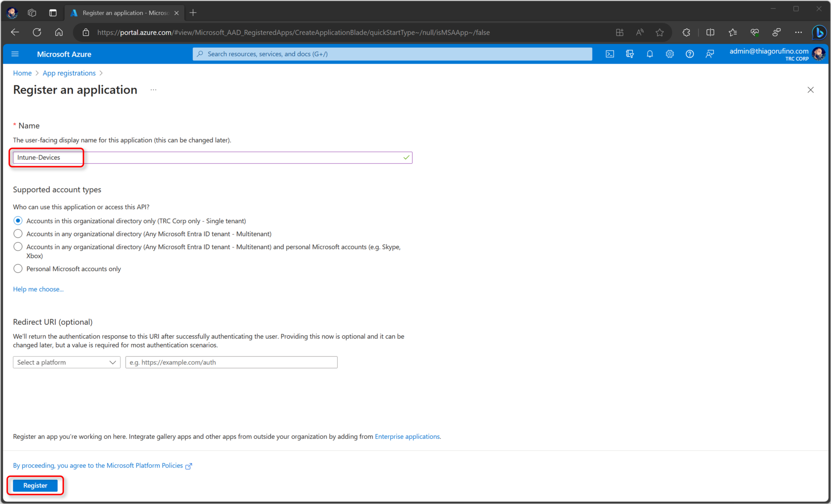Open the Azure help question mark icon
The height and width of the screenshot is (504, 831).
point(690,54)
